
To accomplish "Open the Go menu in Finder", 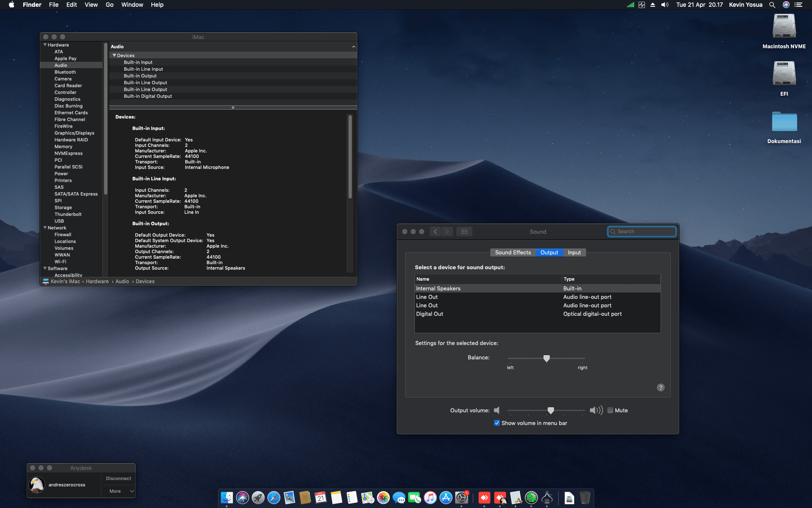I will pos(109,5).
